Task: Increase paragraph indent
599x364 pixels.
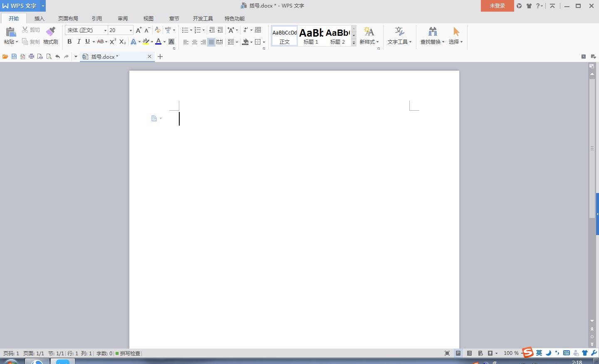Action: pyautogui.click(x=220, y=30)
